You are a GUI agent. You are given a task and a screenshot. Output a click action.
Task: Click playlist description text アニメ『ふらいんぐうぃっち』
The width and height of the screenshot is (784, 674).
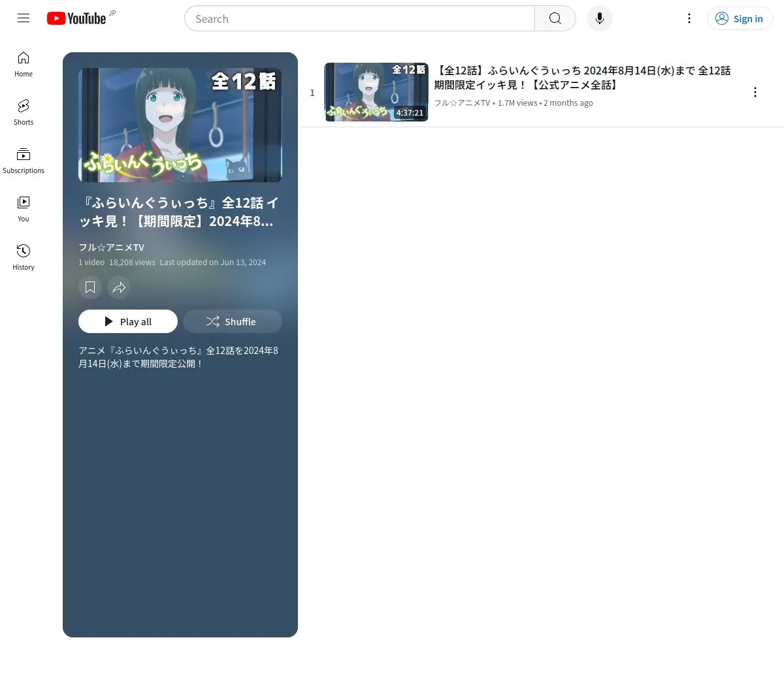178,357
